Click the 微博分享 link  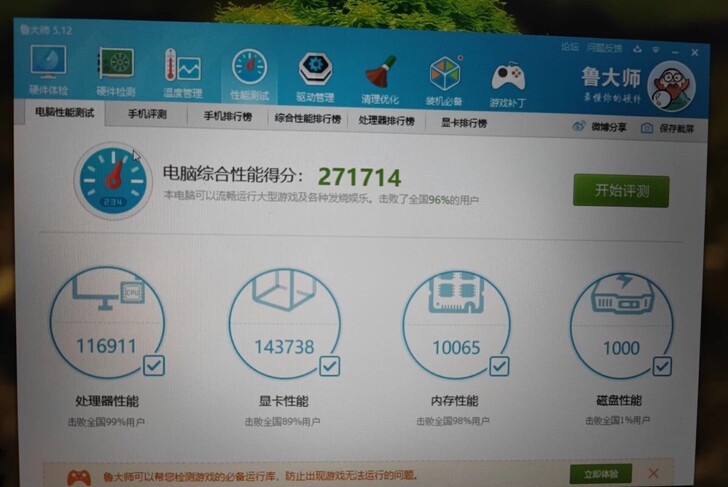click(x=609, y=127)
